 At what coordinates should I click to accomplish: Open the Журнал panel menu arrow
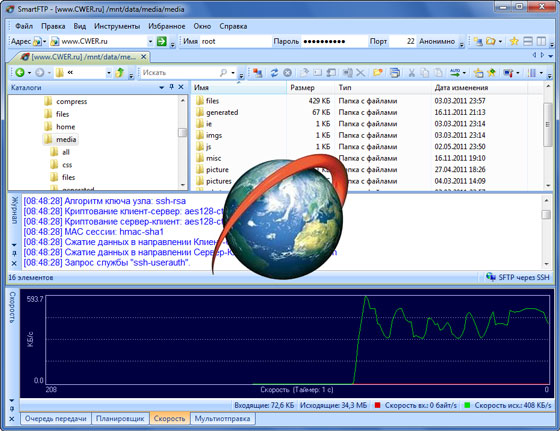click(14, 245)
